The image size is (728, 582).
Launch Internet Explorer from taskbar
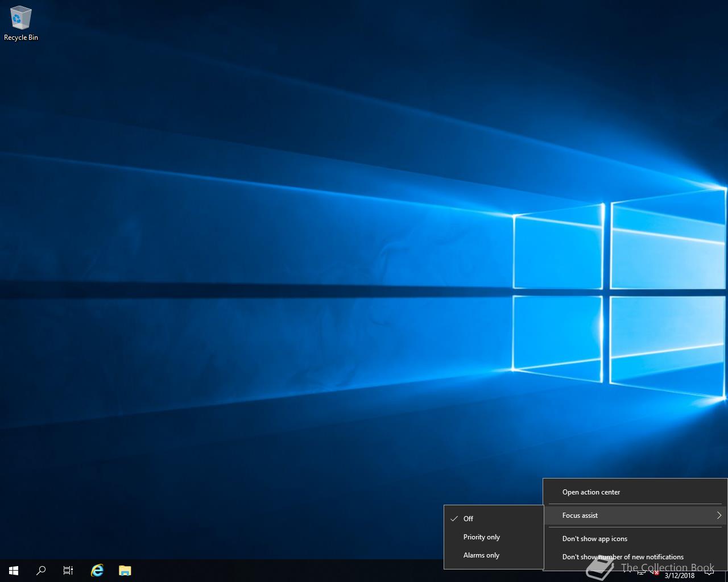point(97,570)
